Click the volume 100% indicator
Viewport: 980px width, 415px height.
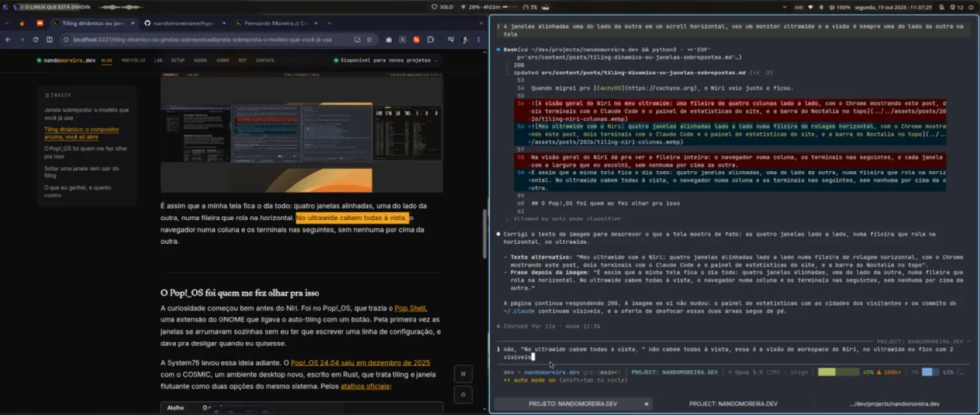(839, 7)
